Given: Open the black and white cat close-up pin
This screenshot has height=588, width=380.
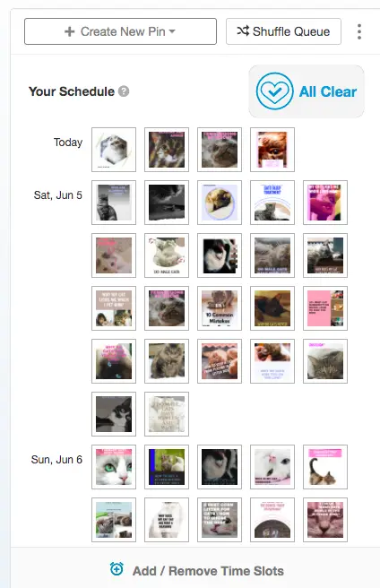Looking at the screenshot, I should pyautogui.click(x=114, y=414).
